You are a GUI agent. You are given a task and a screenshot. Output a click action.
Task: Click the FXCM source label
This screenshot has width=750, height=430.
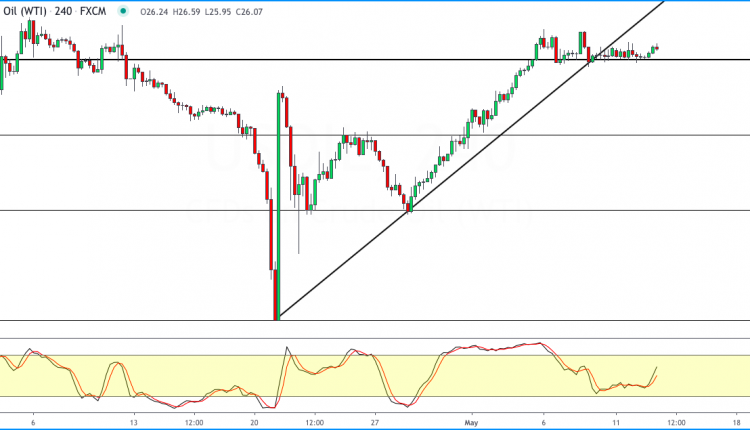93,11
